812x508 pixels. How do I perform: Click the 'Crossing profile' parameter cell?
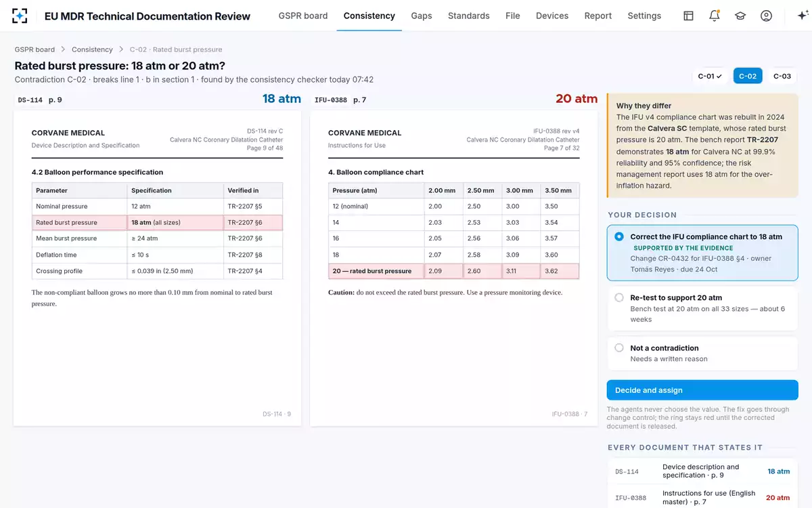pyautogui.click(x=79, y=271)
